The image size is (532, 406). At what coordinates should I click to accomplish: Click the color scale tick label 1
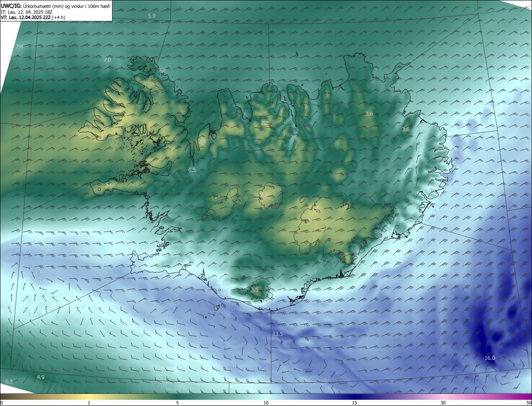pyautogui.click(x=89, y=403)
